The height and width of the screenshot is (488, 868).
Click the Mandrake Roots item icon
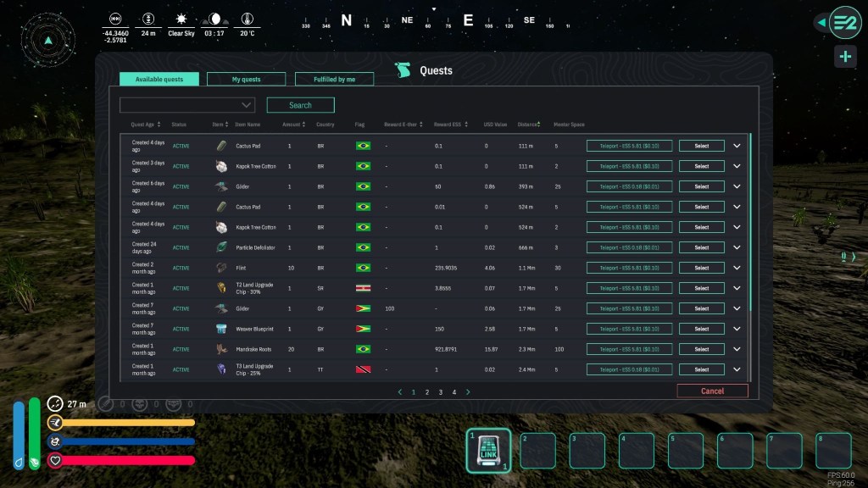pos(221,349)
